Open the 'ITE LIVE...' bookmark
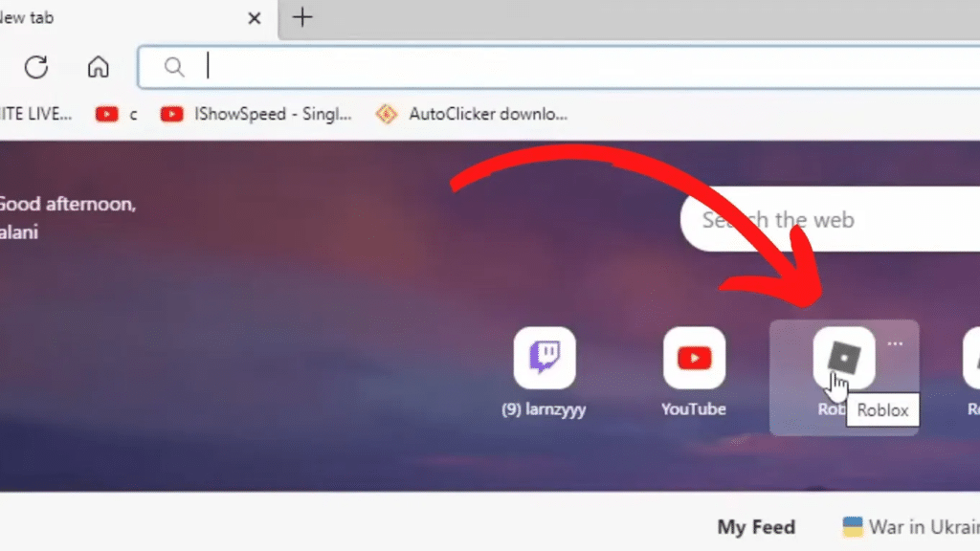Screen dimensions: 980x551 point(35,115)
